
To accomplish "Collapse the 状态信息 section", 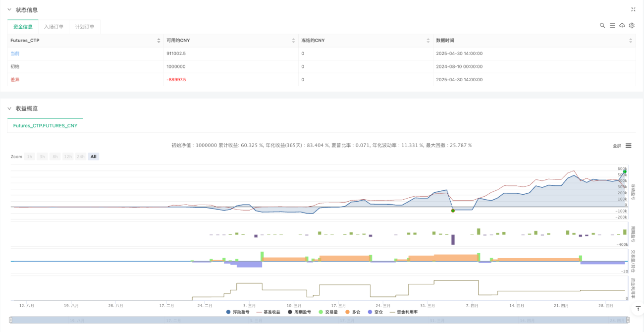I will tap(9, 10).
